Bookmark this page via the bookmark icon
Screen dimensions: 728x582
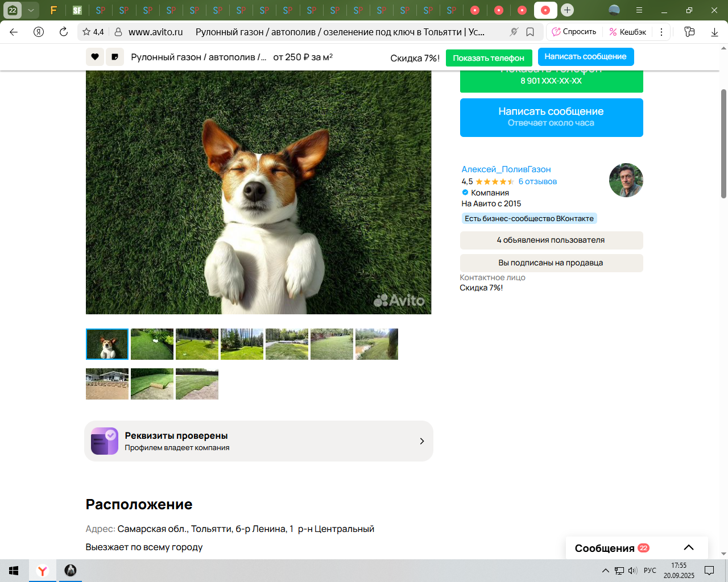(530, 32)
